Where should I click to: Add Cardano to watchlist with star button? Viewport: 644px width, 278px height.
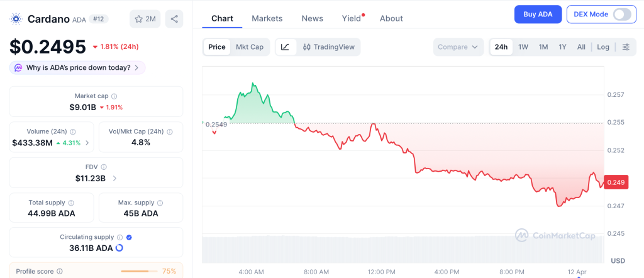pyautogui.click(x=145, y=19)
